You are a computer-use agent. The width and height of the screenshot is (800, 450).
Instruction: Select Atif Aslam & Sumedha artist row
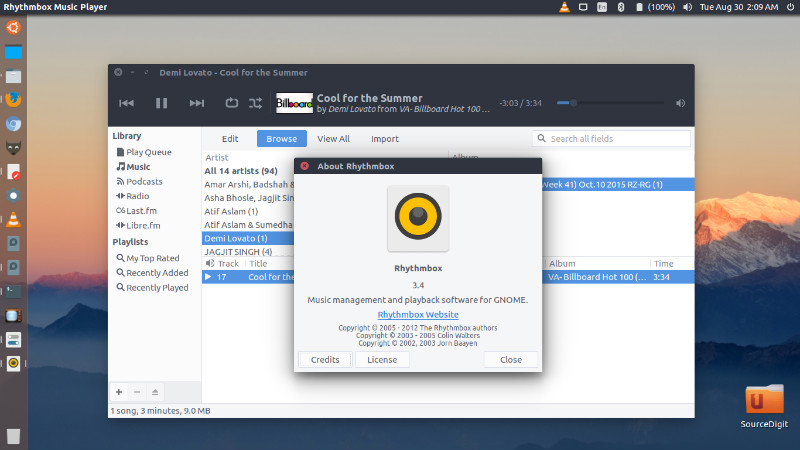[248, 225]
